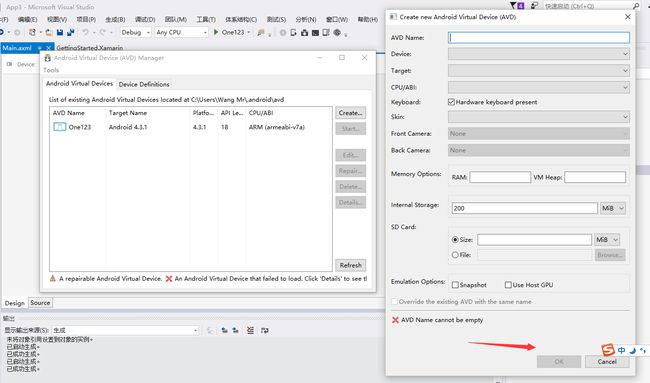This screenshot has height=383, width=650.
Task: Click the Android device toolbar icon after gear
Action: click(293, 32)
